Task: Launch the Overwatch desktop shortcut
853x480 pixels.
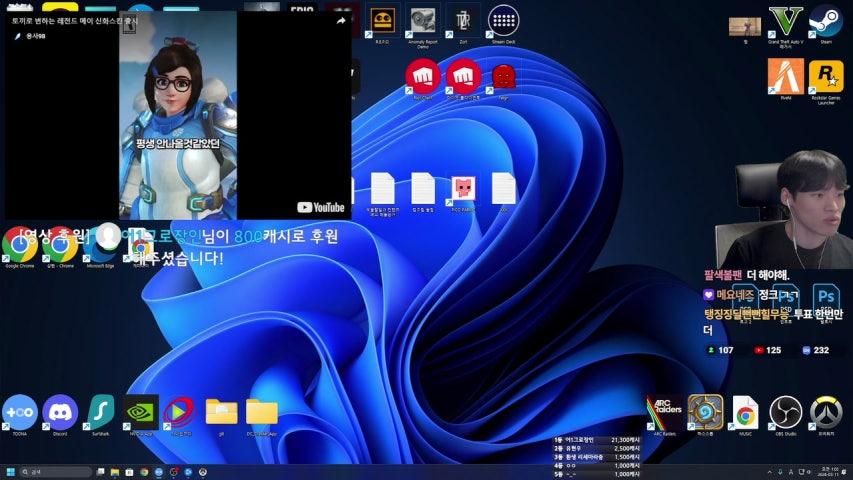Action: tap(826, 411)
